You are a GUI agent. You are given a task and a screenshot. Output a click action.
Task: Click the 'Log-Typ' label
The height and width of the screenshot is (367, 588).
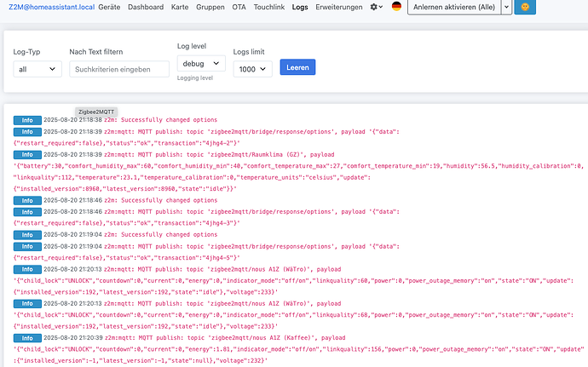pos(26,52)
